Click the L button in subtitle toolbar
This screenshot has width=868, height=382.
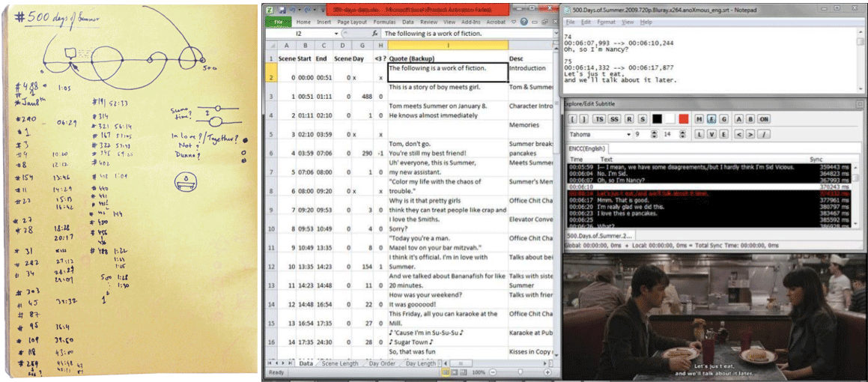pyautogui.click(x=699, y=135)
